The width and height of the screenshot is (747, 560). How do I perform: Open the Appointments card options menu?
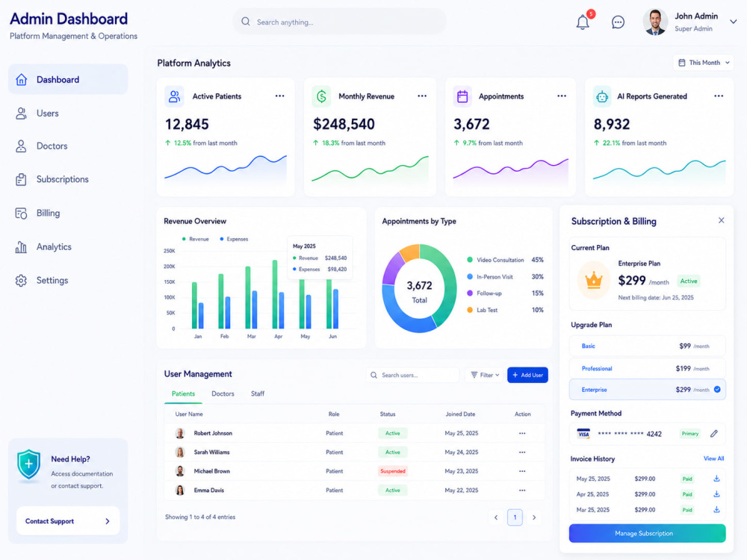tap(562, 96)
